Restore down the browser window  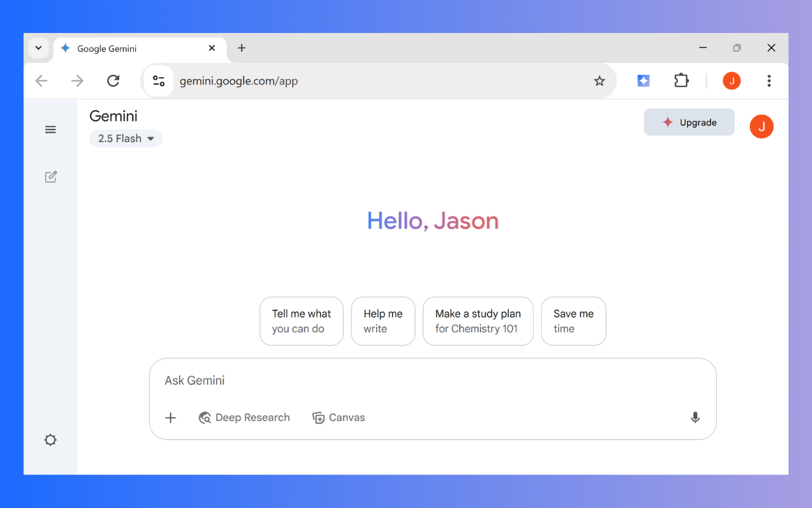click(737, 48)
